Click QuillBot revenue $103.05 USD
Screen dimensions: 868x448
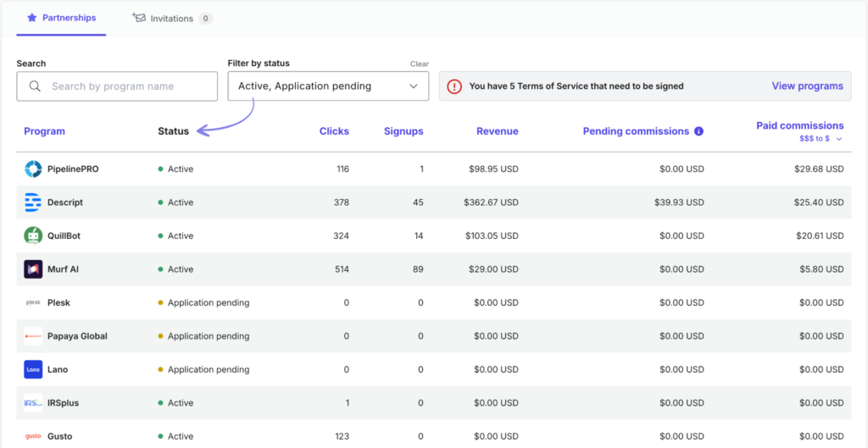pos(492,235)
